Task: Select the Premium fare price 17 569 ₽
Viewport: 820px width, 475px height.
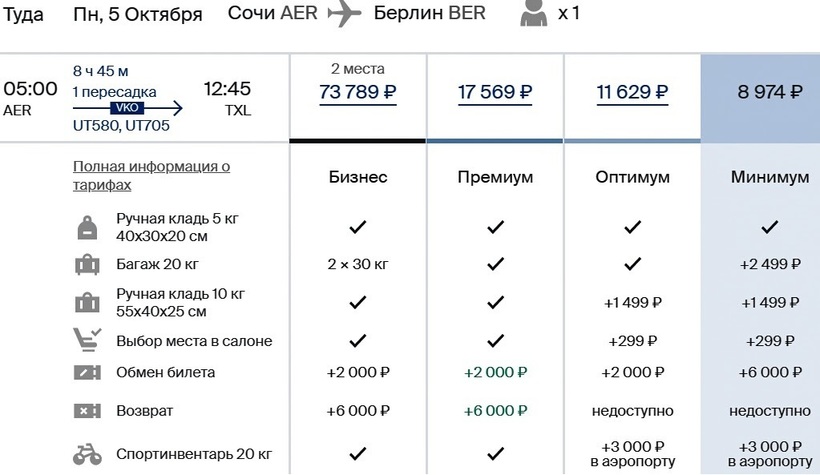Action: [495, 93]
